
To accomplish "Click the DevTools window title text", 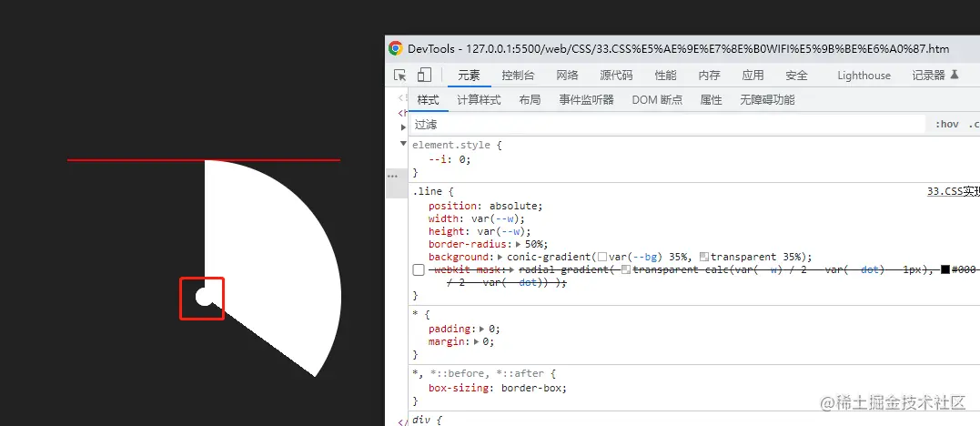I will point(678,49).
